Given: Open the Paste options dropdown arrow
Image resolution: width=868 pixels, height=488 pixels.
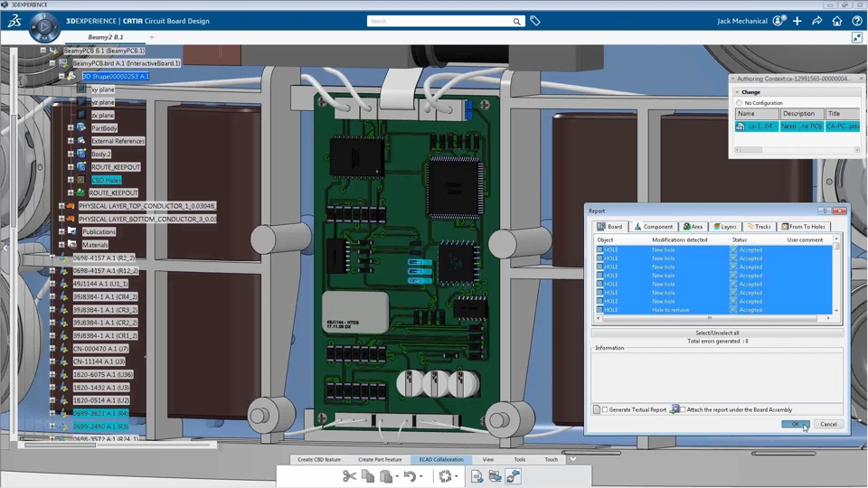Looking at the screenshot, I should coord(397,476).
